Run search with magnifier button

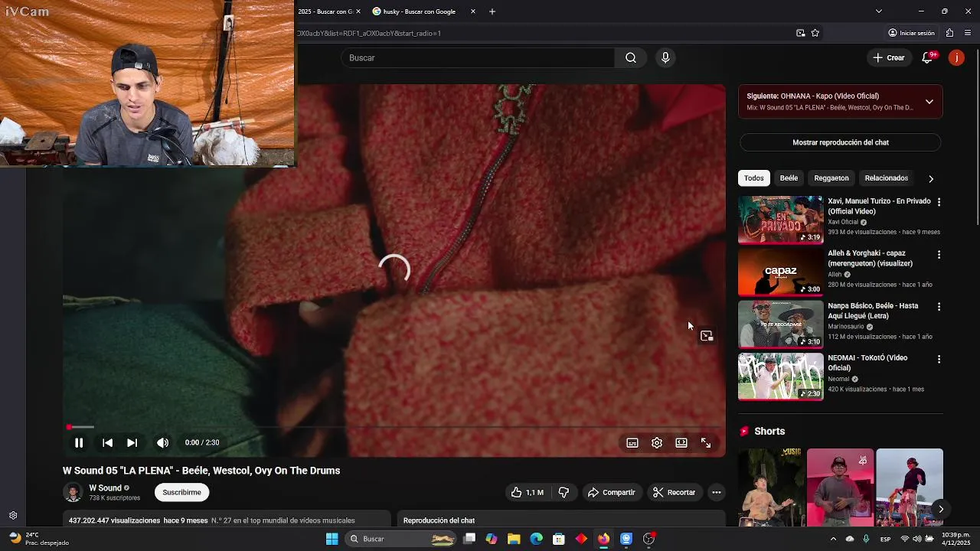tap(631, 57)
